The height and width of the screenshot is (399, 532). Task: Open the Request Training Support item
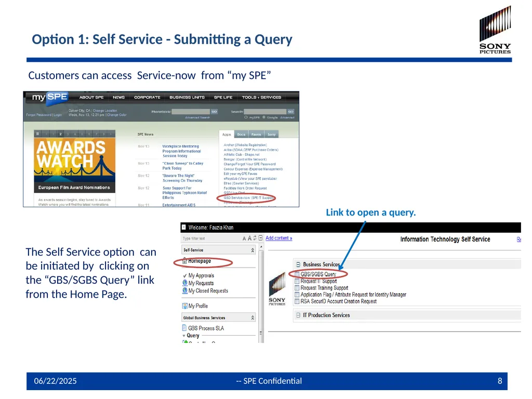(x=324, y=288)
